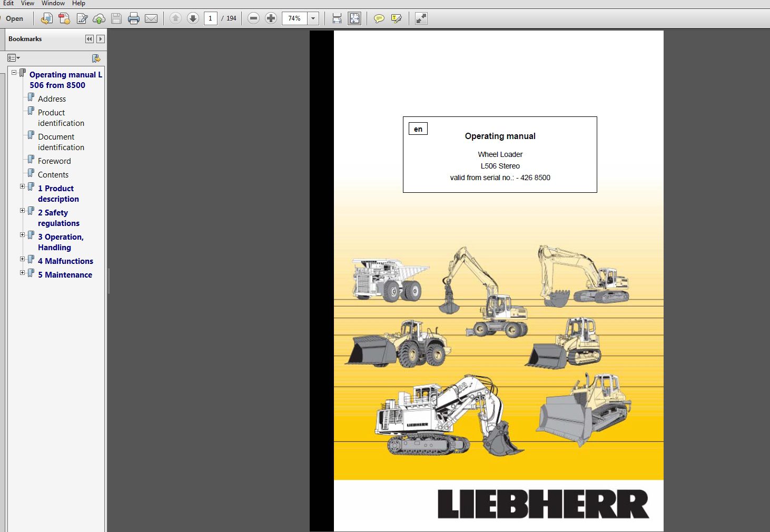This screenshot has width=770, height=532.
Task: Go to next page arrow
Action: pyautogui.click(x=193, y=18)
